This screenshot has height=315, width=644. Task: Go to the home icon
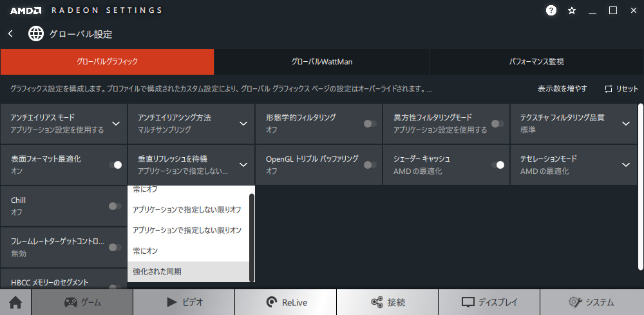(15, 303)
